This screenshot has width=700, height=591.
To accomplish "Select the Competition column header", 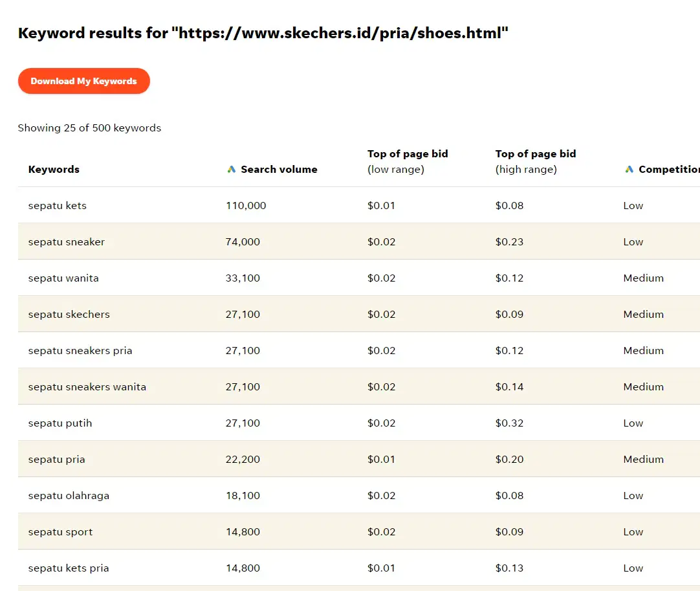I will (x=669, y=170).
